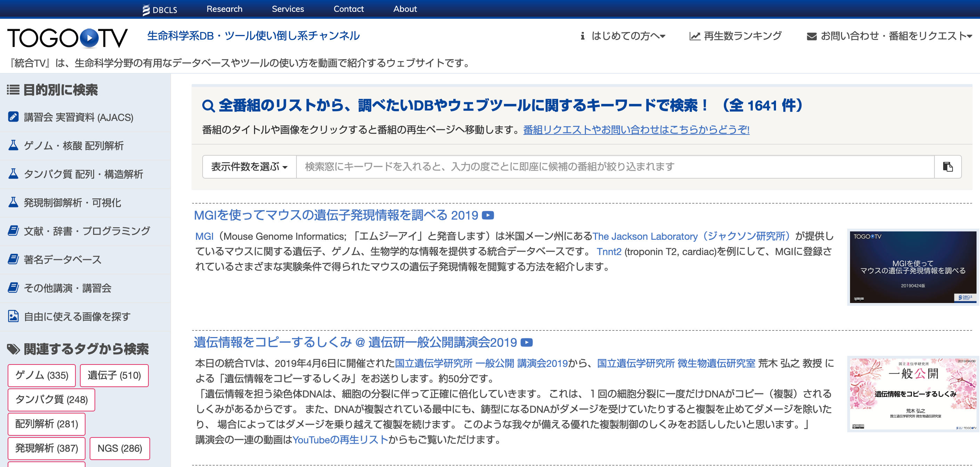Screen dimensions: 980x467
Task: Click flask icon for ゲノム・核酸 配列解析
Action: (x=13, y=146)
